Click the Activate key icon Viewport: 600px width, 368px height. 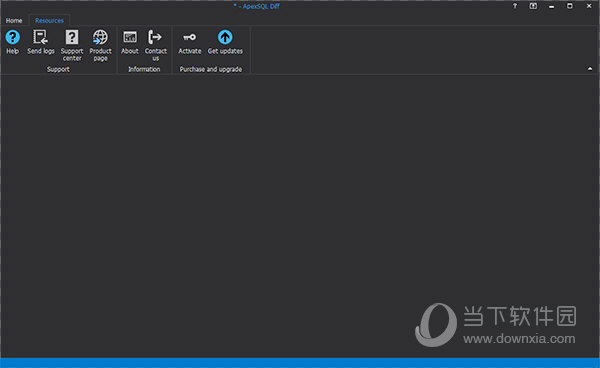point(189,37)
